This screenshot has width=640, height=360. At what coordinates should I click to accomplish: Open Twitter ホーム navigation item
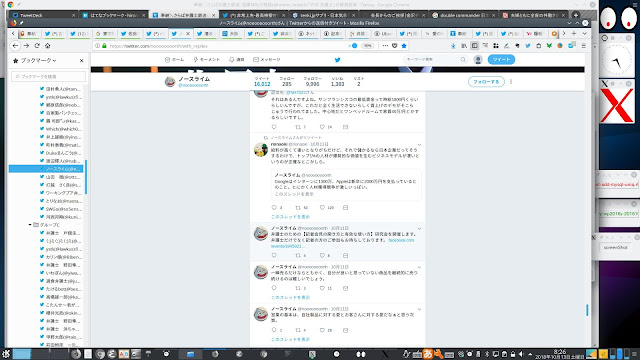(174, 60)
